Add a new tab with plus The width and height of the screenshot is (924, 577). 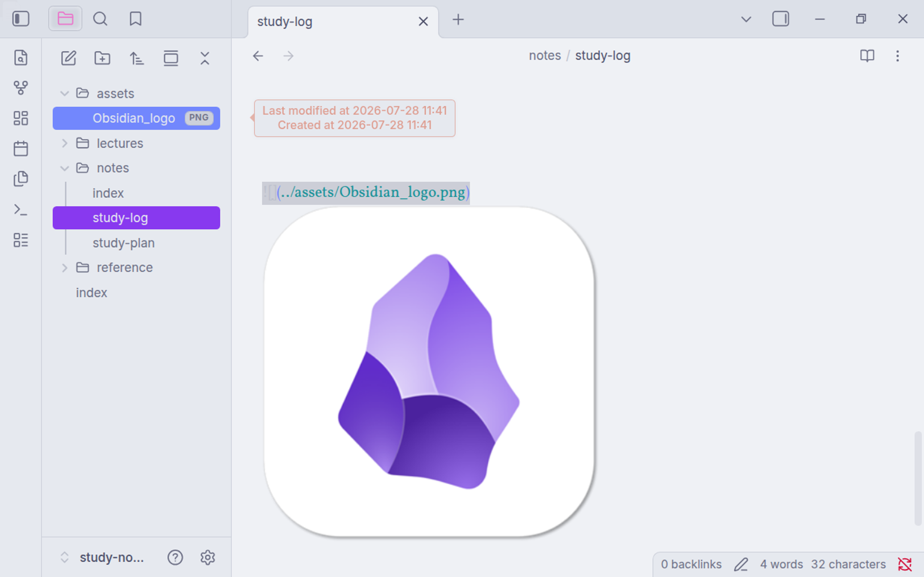(x=458, y=19)
